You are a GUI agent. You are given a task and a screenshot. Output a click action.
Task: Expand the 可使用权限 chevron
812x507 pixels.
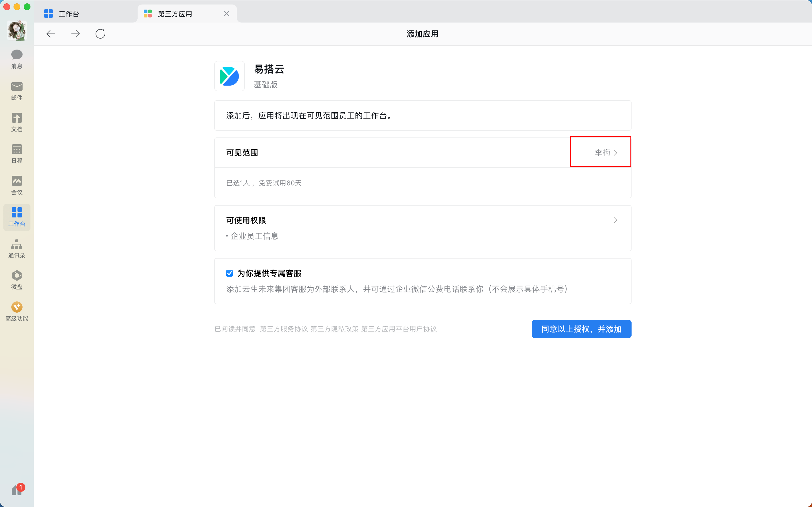(615, 220)
